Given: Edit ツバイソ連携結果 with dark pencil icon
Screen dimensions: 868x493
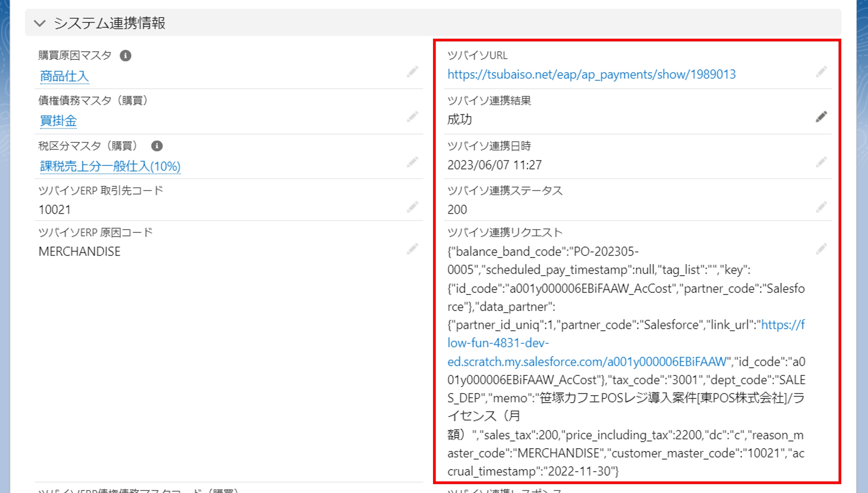Looking at the screenshot, I should coord(821,117).
